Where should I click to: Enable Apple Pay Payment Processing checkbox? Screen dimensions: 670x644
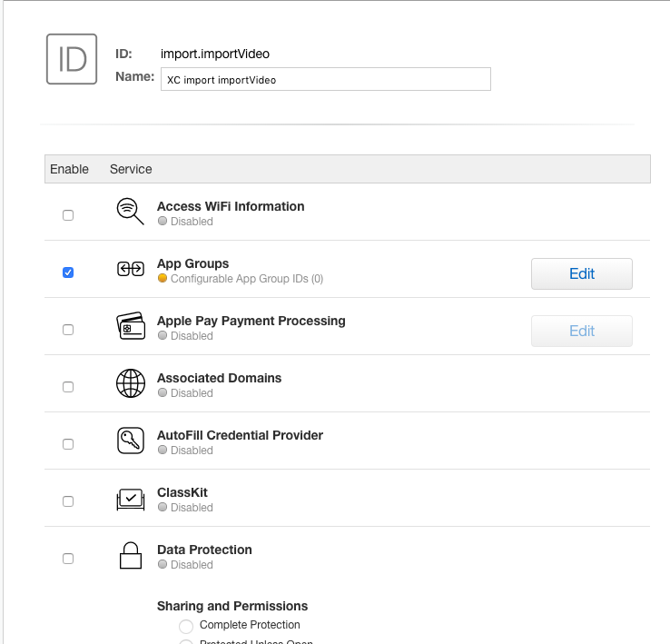(x=68, y=330)
